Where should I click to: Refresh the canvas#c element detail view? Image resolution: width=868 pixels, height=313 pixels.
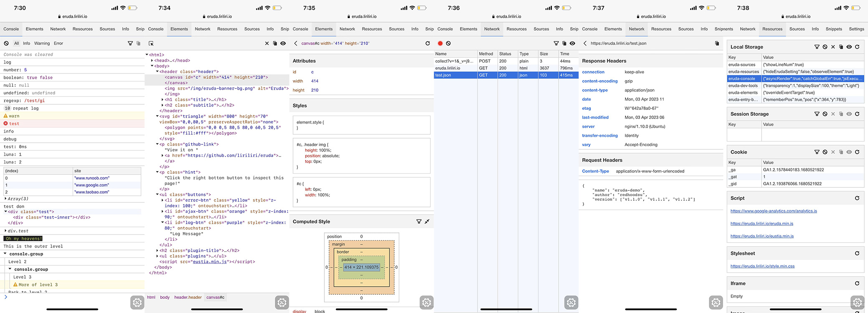428,43
